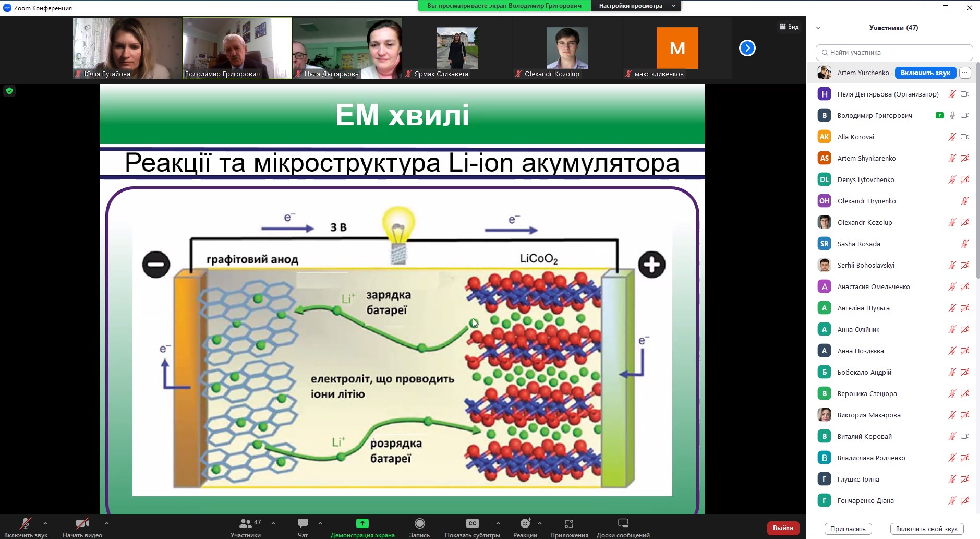Open the Participants (Участники) toolbar icon
The image size is (980, 539).
(x=245, y=523)
